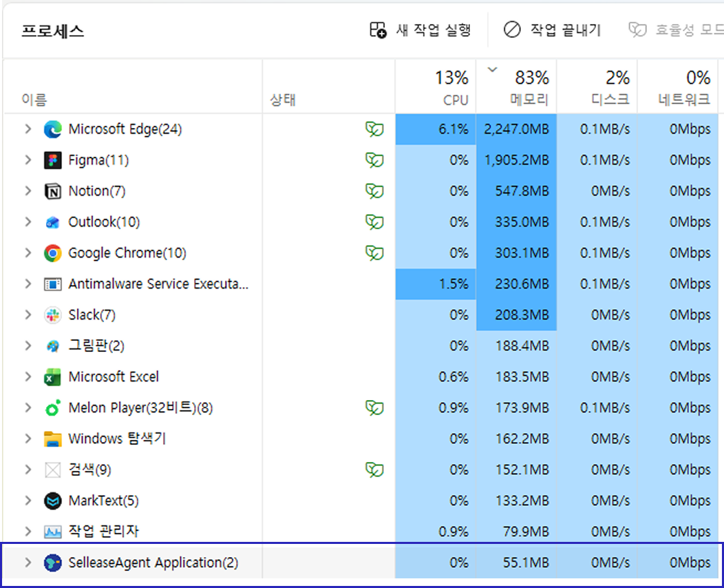Click the Microsoft Excel icon
Screen dimensions: 724x588
pyautogui.click(x=52, y=377)
